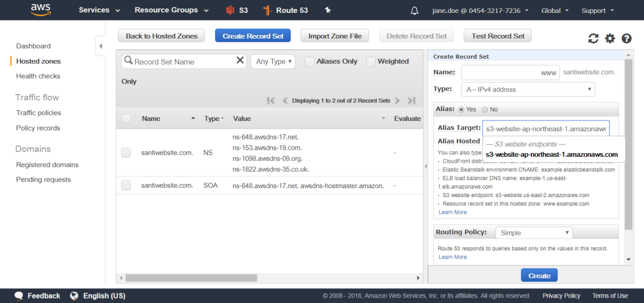Open Traffic policies in the sidebar
This screenshot has width=644, height=303.
tap(38, 113)
